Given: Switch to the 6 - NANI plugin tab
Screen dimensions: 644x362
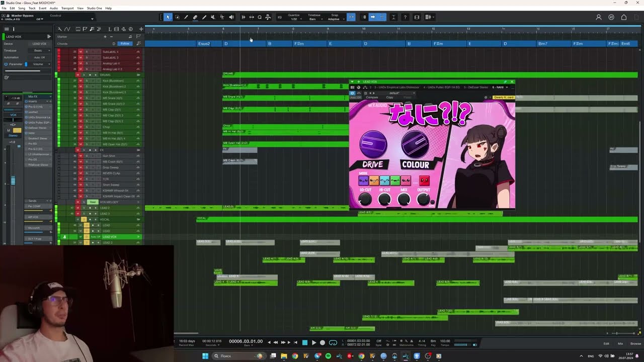Looking at the screenshot, I should coord(499,87).
